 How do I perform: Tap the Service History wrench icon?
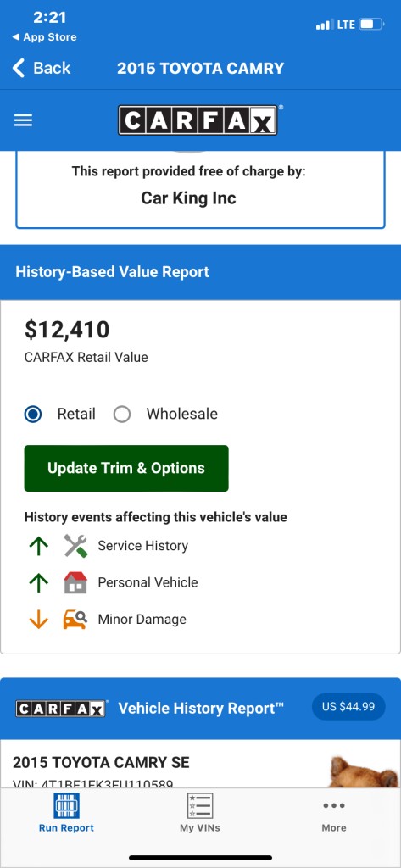click(75, 546)
